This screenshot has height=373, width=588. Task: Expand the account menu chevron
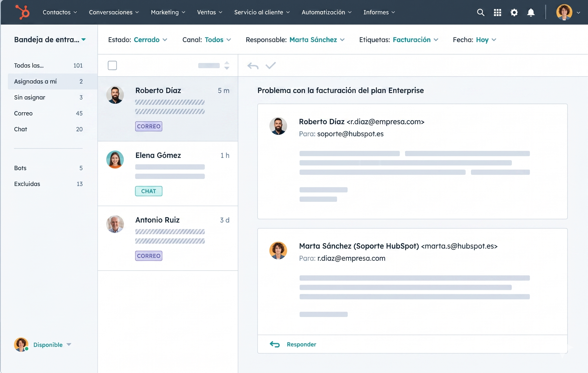(578, 13)
